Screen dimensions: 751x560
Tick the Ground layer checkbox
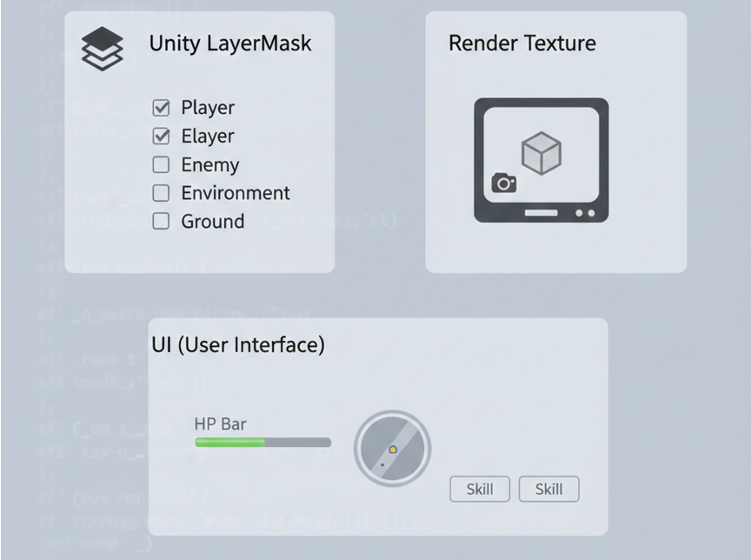click(161, 222)
